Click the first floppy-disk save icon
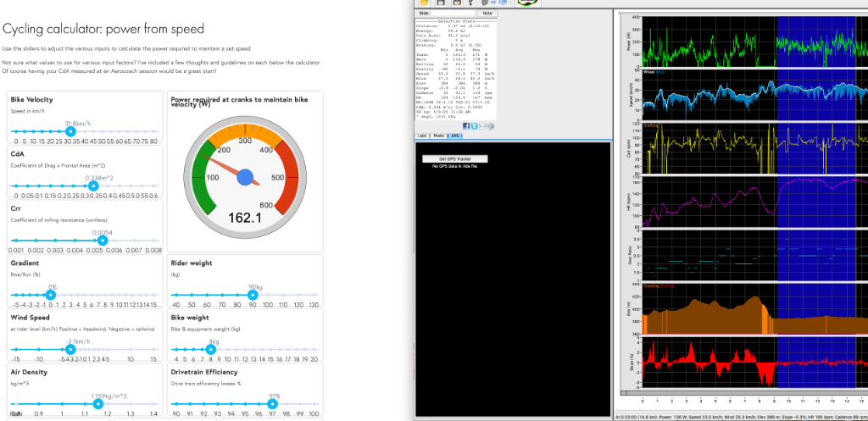 pos(441,3)
